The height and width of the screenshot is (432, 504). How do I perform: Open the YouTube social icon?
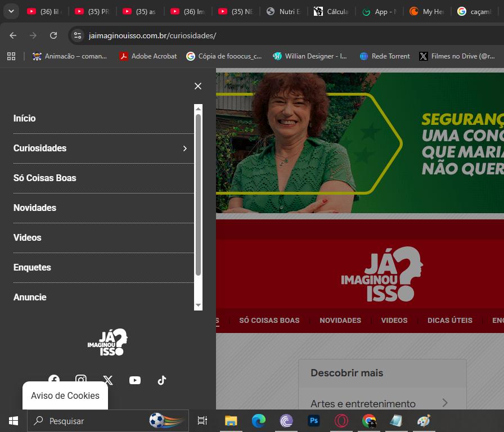(135, 380)
